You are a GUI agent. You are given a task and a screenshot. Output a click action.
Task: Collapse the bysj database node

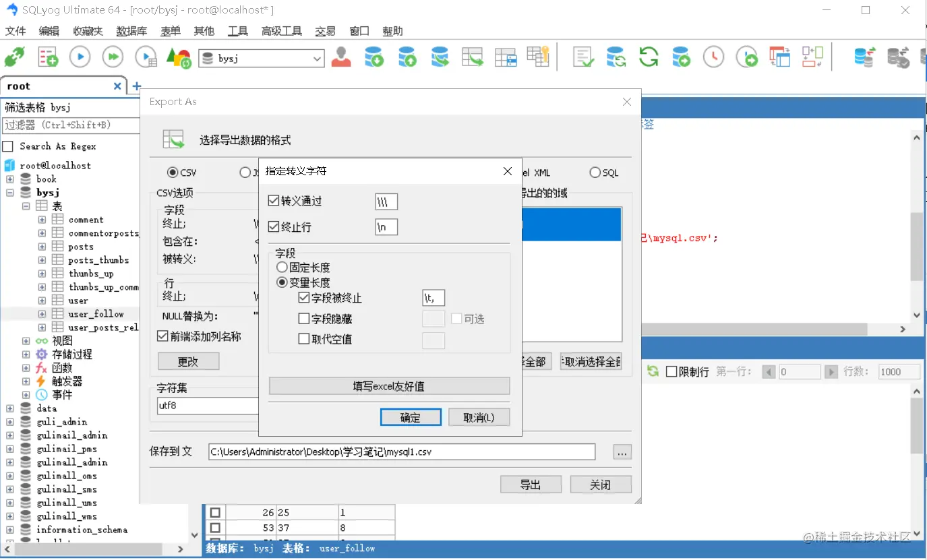pos(10,192)
